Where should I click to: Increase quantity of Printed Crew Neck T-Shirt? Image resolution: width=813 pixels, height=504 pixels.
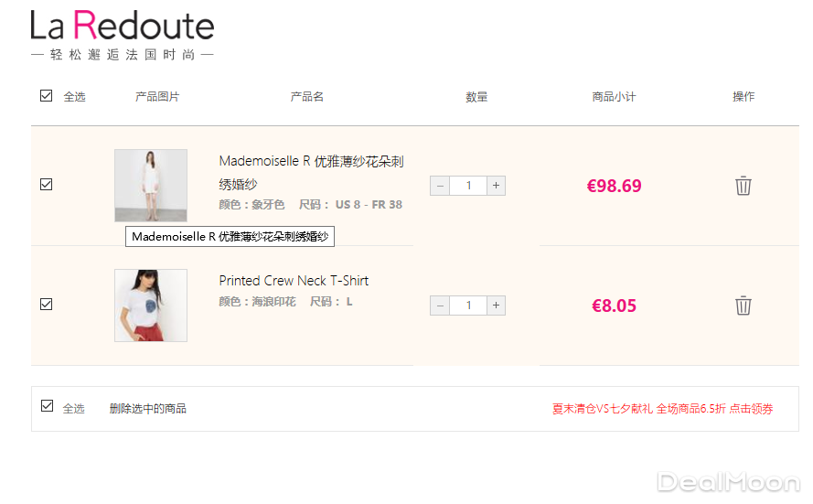coord(496,306)
